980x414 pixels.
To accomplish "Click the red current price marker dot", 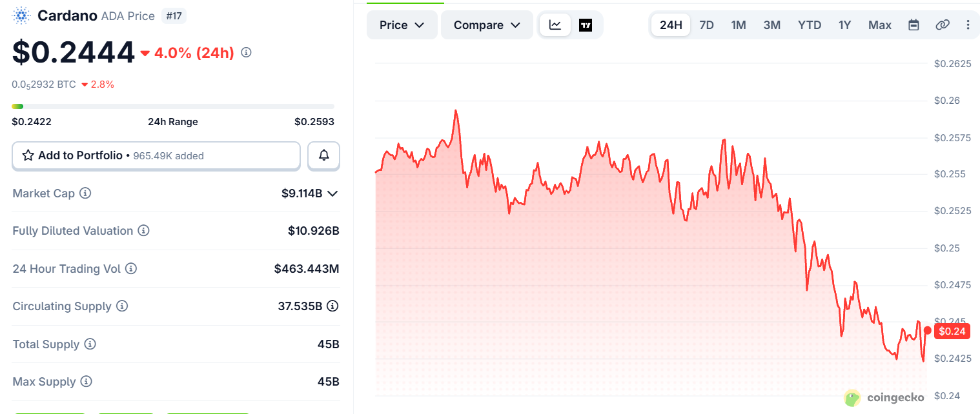I will pos(928,330).
